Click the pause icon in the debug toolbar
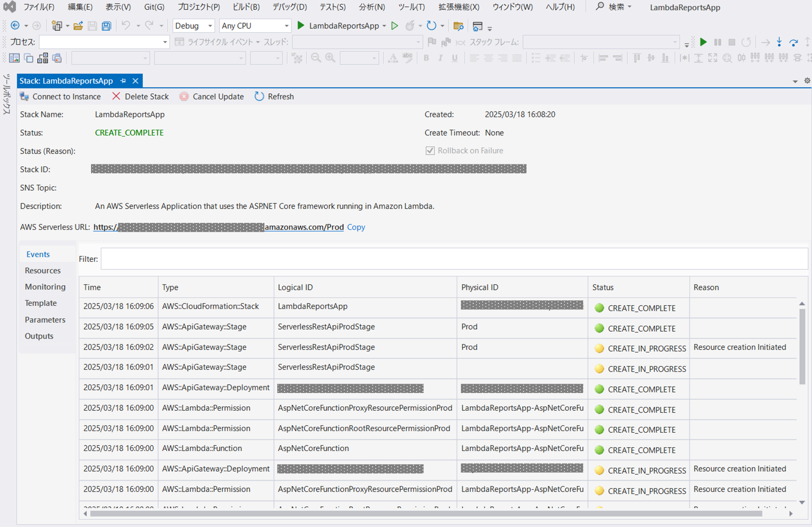812x527 pixels. pyautogui.click(x=718, y=42)
